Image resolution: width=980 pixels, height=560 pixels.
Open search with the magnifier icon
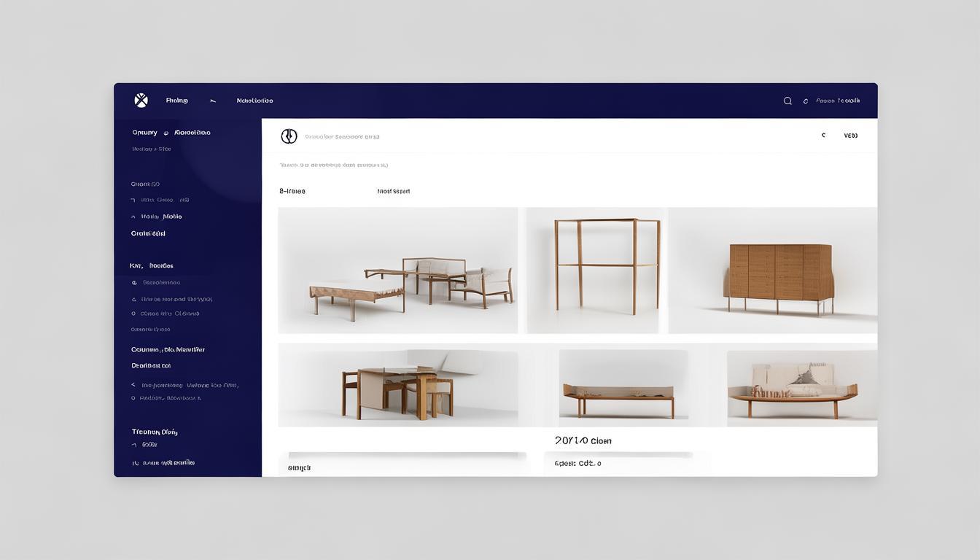tap(787, 101)
